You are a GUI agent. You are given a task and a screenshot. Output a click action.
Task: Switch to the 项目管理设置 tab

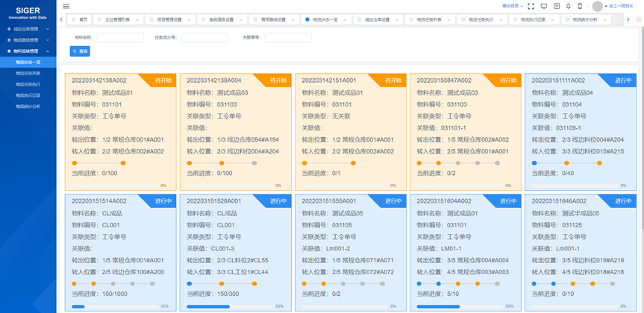(x=169, y=19)
